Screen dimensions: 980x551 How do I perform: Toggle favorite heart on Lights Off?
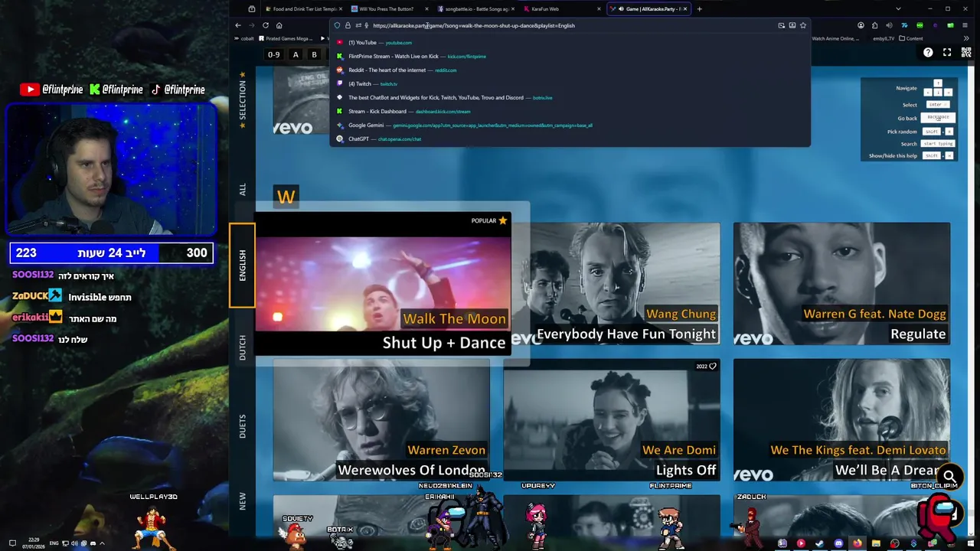712,367
